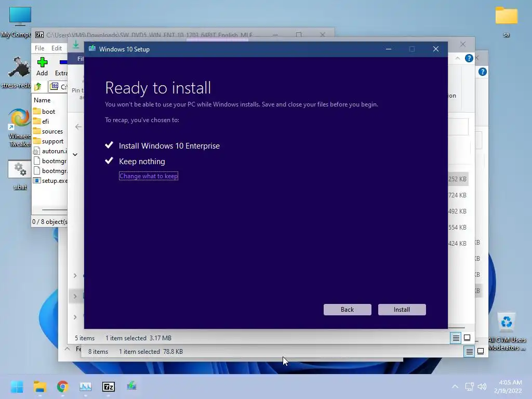Open 7-Zip from the taskbar
The width and height of the screenshot is (532, 399).
pos(109,387)
